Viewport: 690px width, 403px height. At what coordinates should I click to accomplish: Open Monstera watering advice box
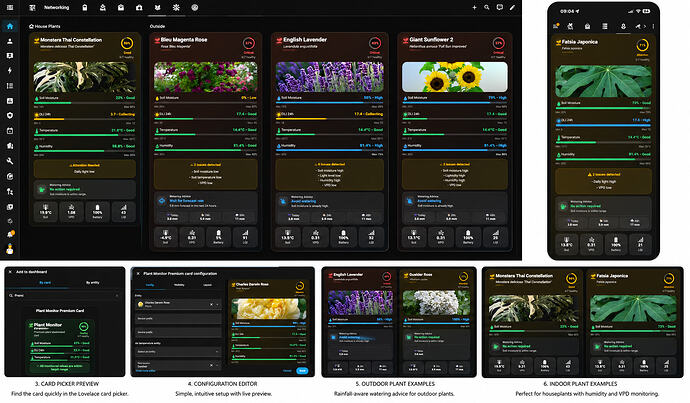(x=84, y=189)
